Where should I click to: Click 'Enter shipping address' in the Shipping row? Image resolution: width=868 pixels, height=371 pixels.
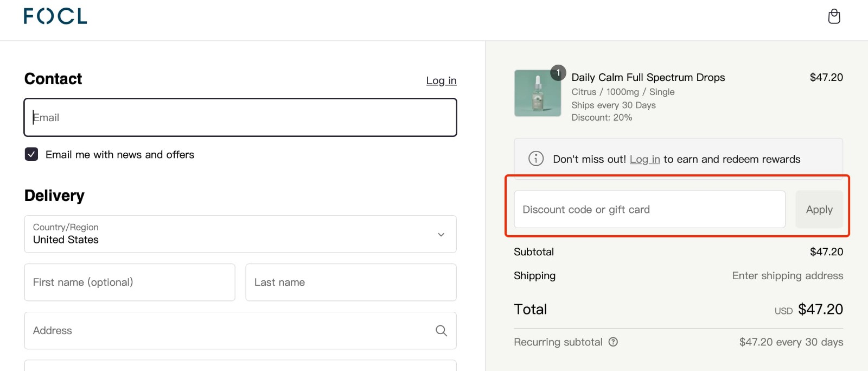[788, 275]
